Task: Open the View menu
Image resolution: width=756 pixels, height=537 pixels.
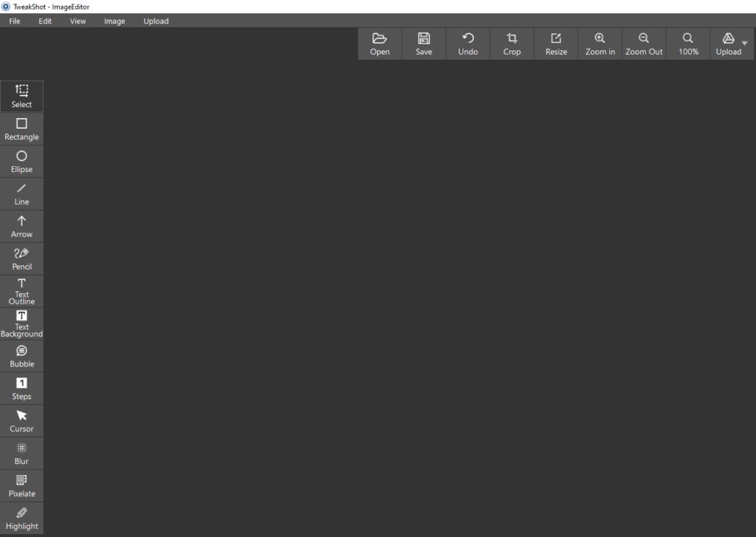Action: (x=78, y=21)
